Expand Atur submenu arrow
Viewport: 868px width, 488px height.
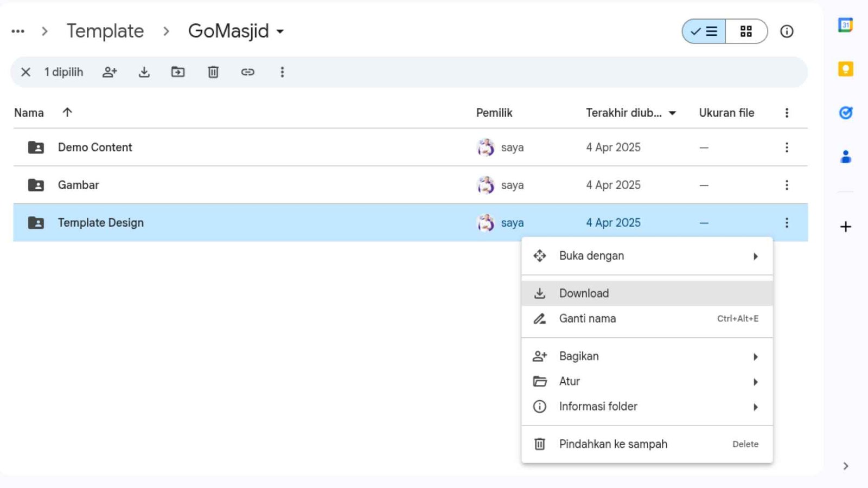[x=755, y=382]
